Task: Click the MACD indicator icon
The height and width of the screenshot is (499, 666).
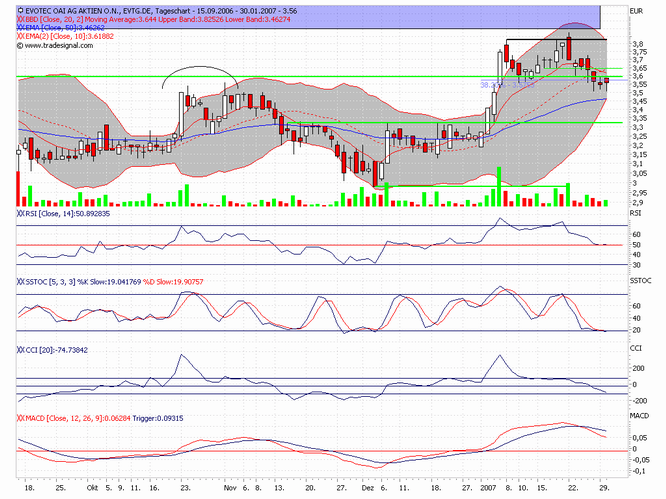Action: click(x=21, y=417)
